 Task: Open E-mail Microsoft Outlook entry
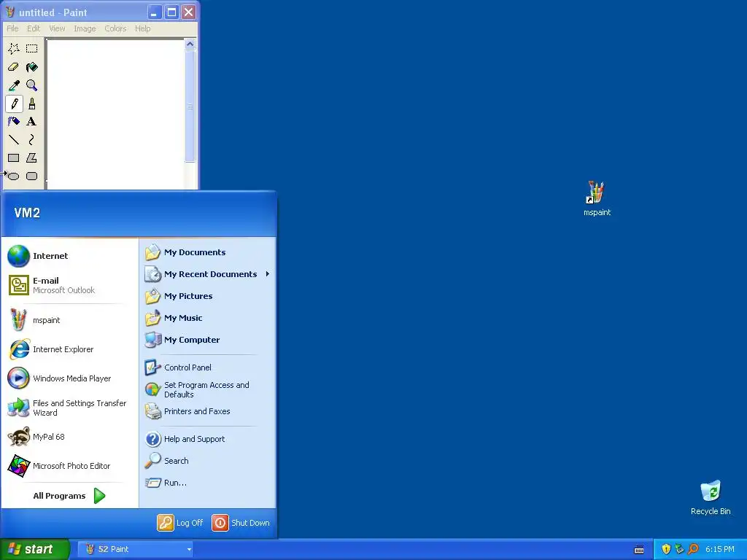[x=69, y=285]
